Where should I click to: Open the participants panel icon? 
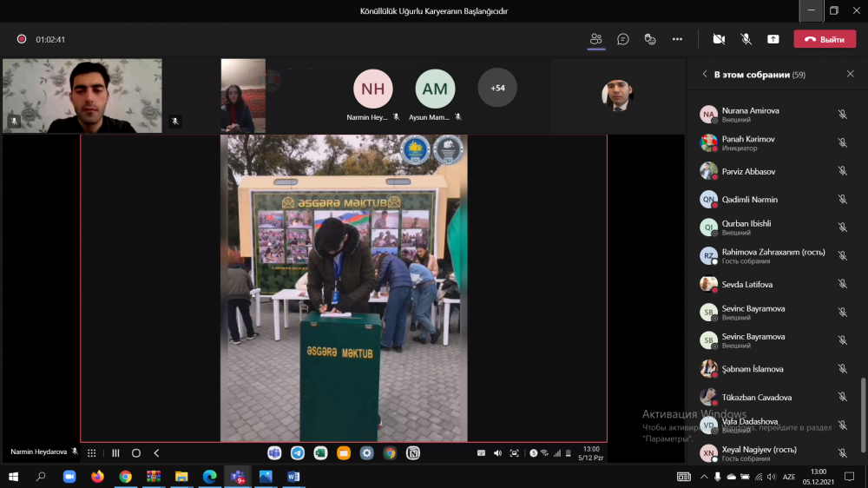(x=595, y=39)
